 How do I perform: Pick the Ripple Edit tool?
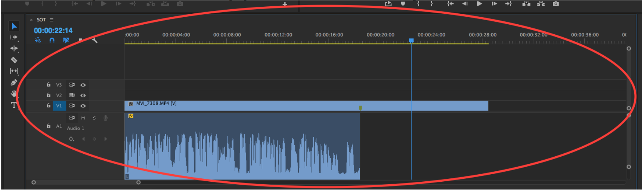[14, 48]
